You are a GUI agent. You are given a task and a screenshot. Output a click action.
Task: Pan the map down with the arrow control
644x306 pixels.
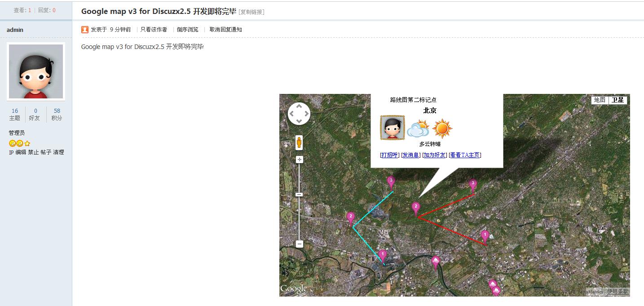click(299, 121)
